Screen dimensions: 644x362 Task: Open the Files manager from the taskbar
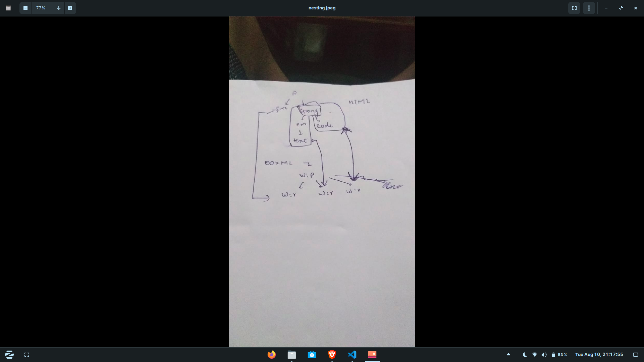292,354
